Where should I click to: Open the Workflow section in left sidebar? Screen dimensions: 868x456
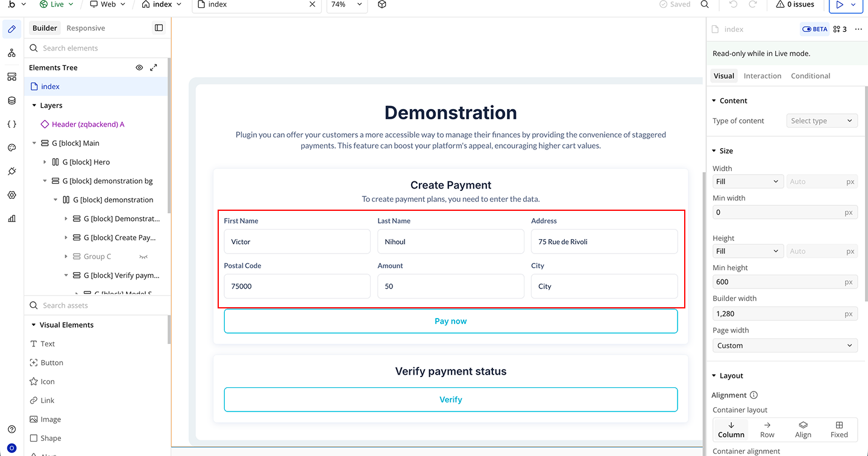pyautogui.click(x=11, y=53)
